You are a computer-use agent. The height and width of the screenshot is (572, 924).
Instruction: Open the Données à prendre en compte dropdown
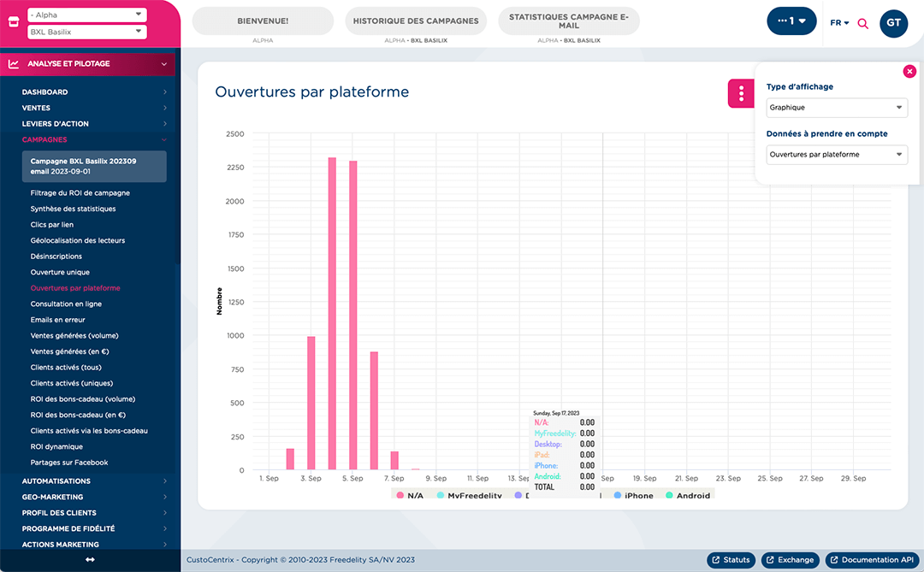pyautogui.click(x=836, y=155)
